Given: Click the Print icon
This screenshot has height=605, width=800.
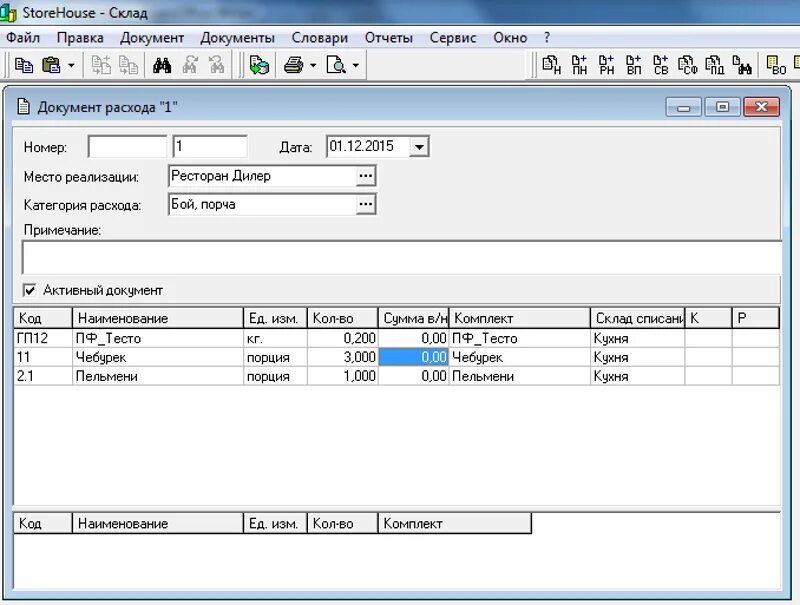Looking at the screenshot, I should pos(294,65).
